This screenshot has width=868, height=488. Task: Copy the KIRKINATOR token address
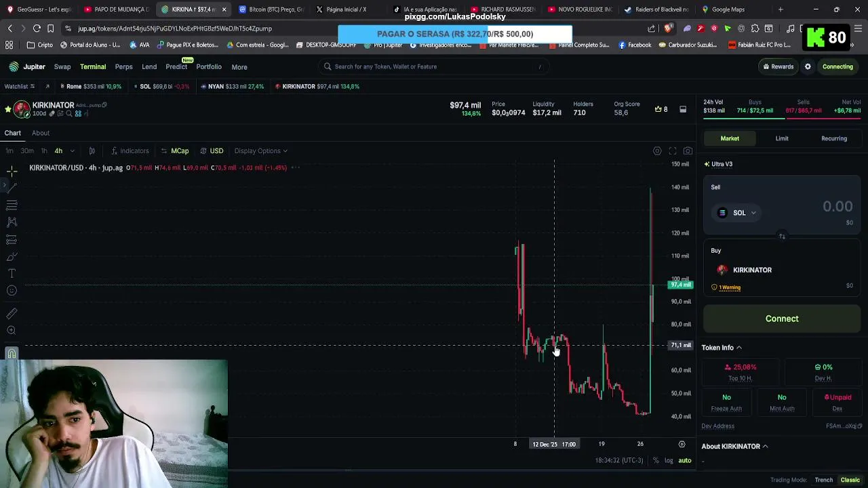point(104,105)
